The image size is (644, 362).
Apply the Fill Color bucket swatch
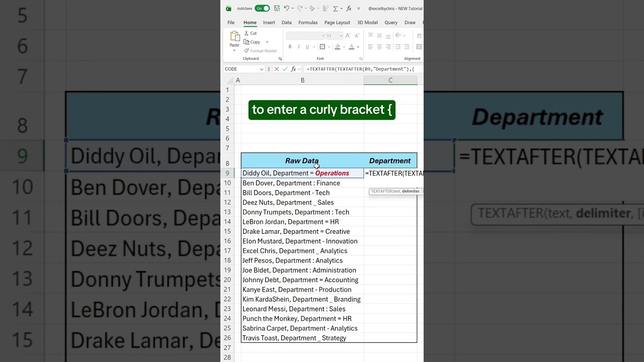[338, 47]
